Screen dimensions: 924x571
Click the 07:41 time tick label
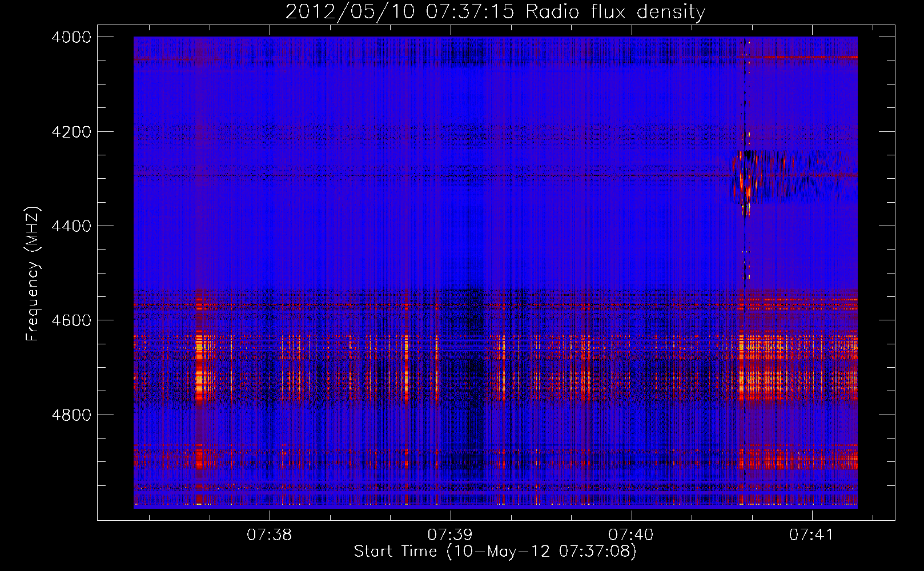[812, 535]
